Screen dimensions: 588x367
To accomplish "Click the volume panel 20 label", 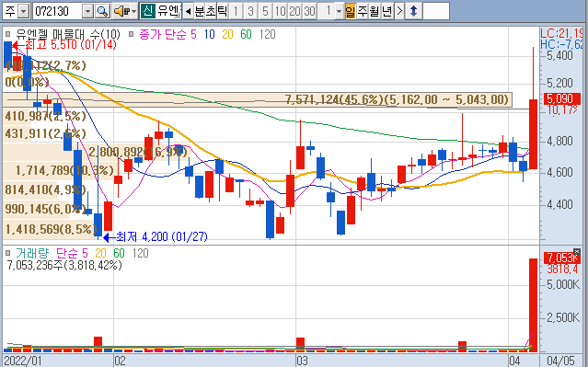I will [x=100, y=254].
